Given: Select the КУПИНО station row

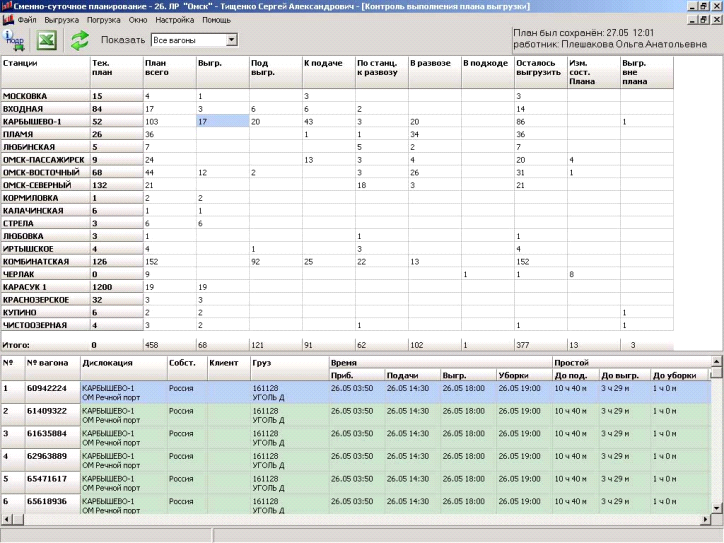Looking at the screenshot, I should pyautogui.click(x=337, y=312).
